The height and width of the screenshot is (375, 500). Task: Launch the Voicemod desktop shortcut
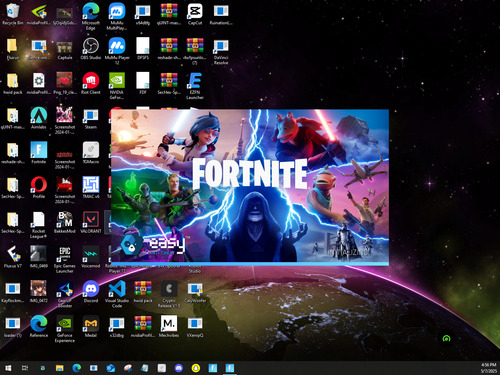91,257
